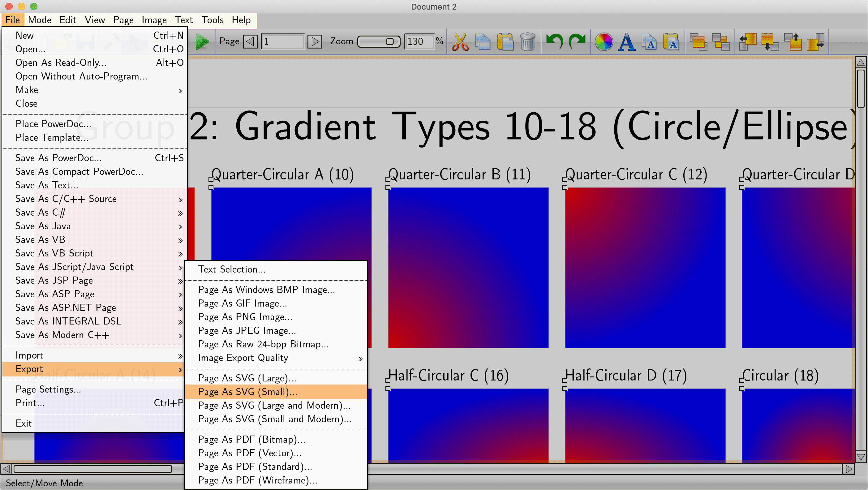Open the Help menu
This screenshot has height=490, width=868.
241,20
